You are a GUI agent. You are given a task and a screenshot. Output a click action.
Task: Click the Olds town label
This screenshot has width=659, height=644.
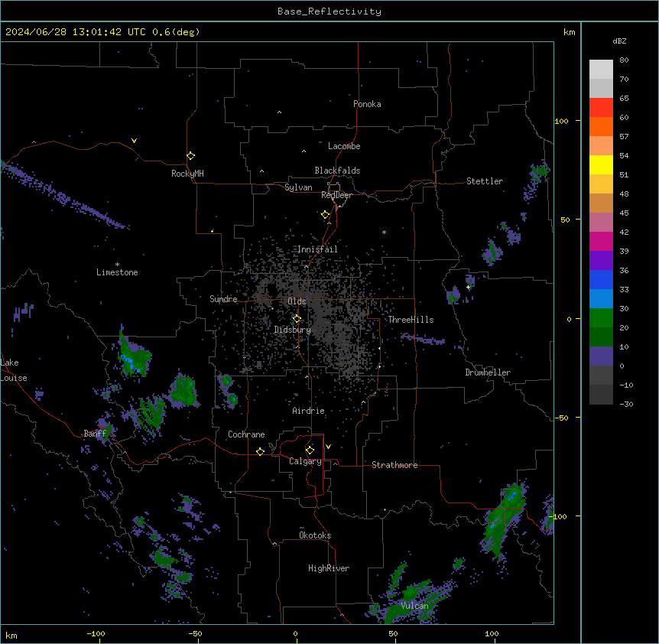(297, 301)
